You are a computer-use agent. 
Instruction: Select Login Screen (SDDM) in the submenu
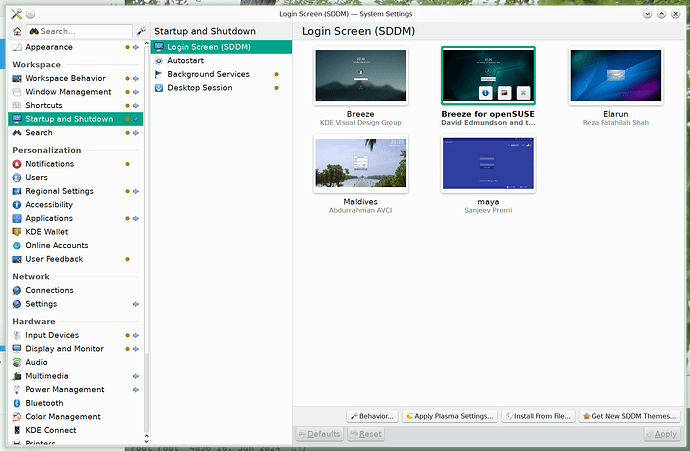tap(221, 47)
